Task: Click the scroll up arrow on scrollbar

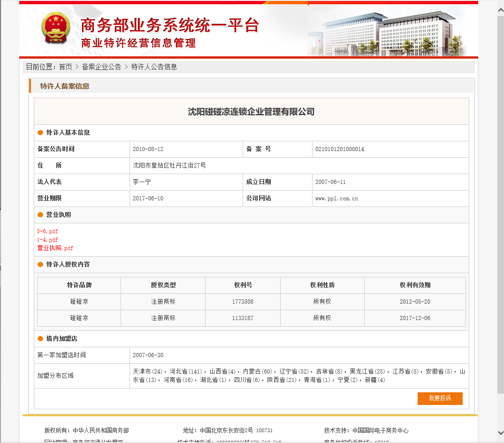Action: [500, 5]
